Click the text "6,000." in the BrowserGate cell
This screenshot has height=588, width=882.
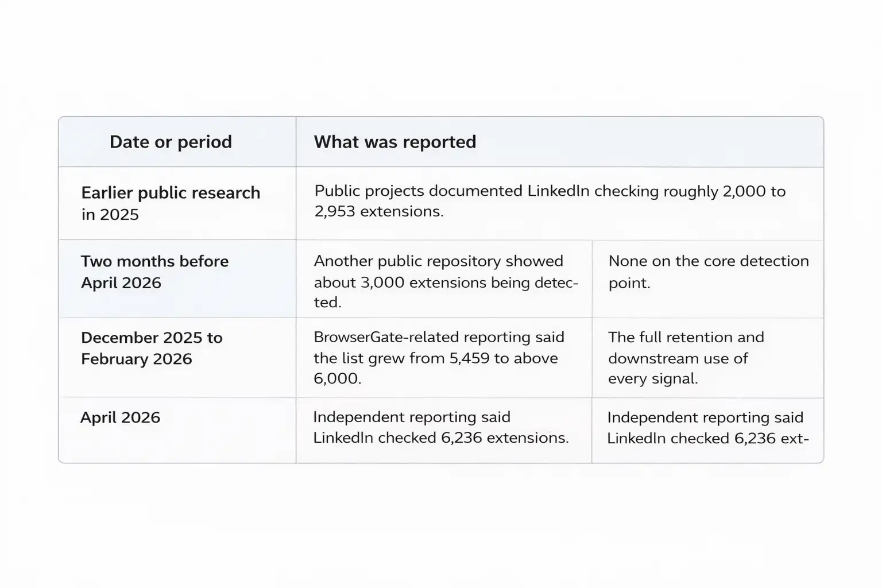[338, 379]
